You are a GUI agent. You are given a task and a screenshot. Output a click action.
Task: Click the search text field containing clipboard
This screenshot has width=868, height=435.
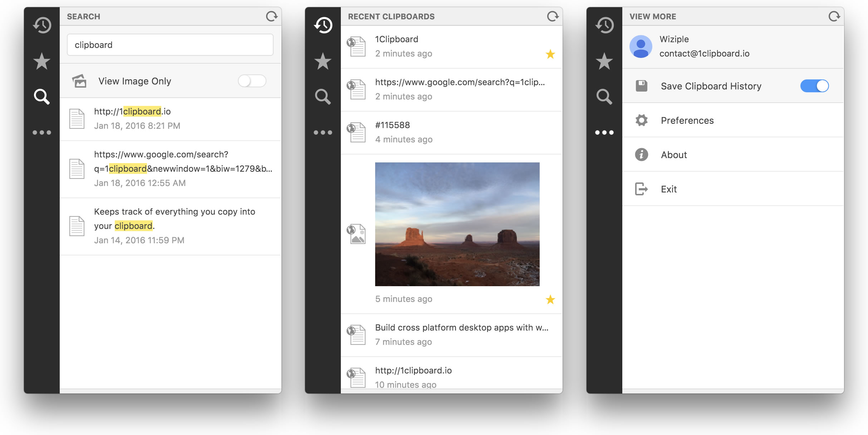(x=170, y=45)
